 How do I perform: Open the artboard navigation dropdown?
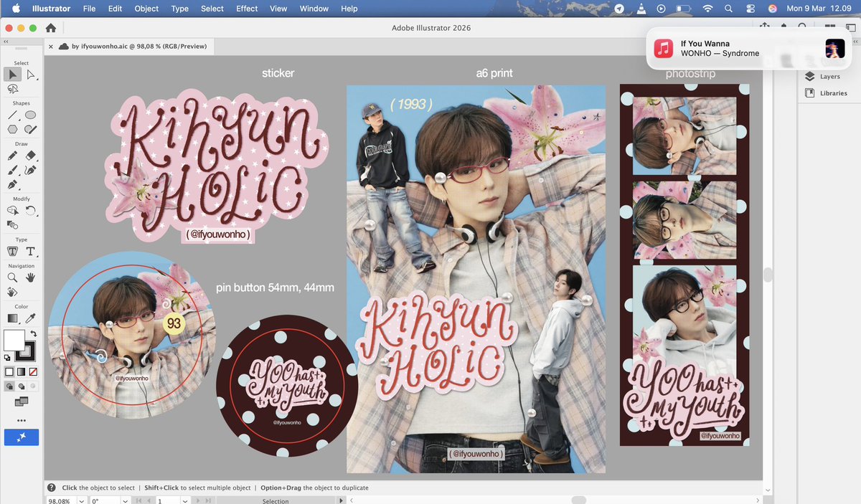pos(185,500)
